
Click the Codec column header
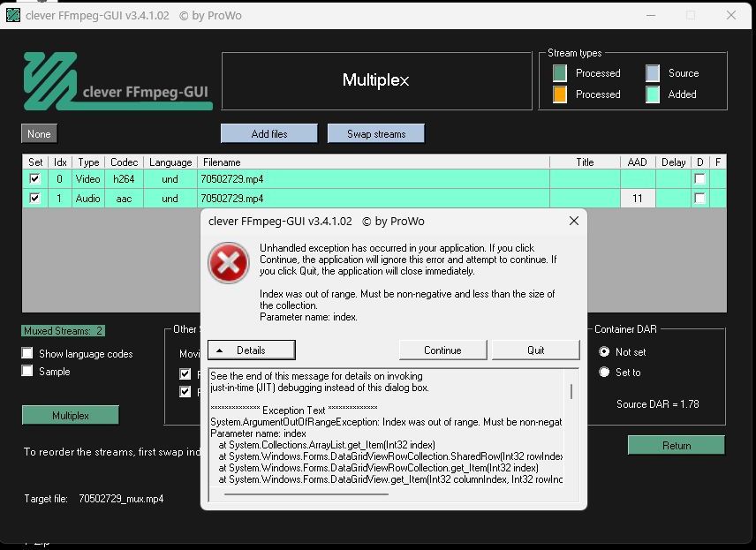124,162
